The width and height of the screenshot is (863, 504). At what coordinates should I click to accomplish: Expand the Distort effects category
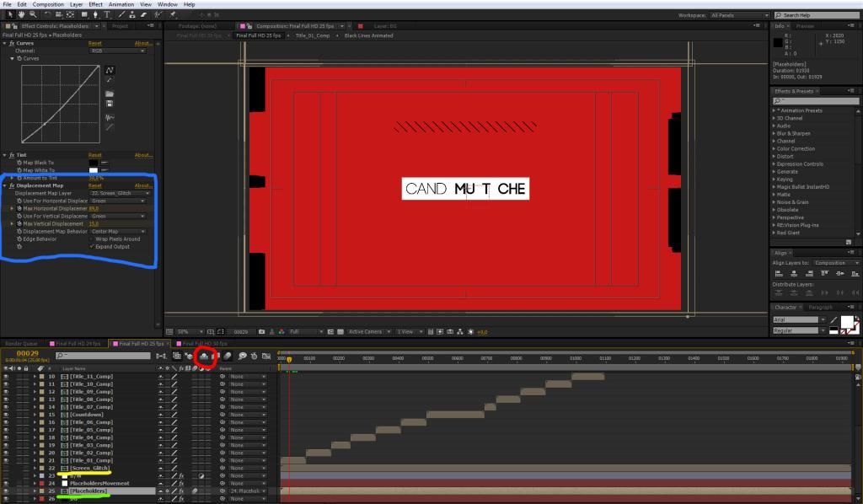(785, 157)
